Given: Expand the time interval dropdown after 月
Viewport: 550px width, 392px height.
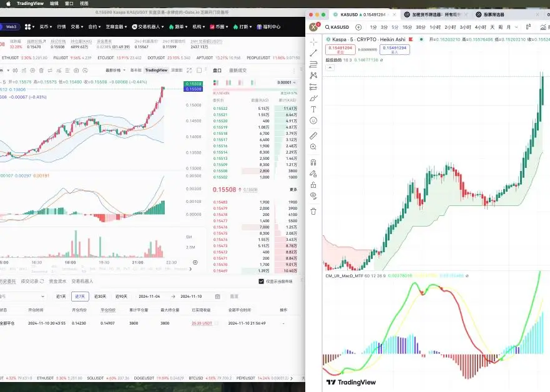Looking at the screenshot, I should point(517,27).
